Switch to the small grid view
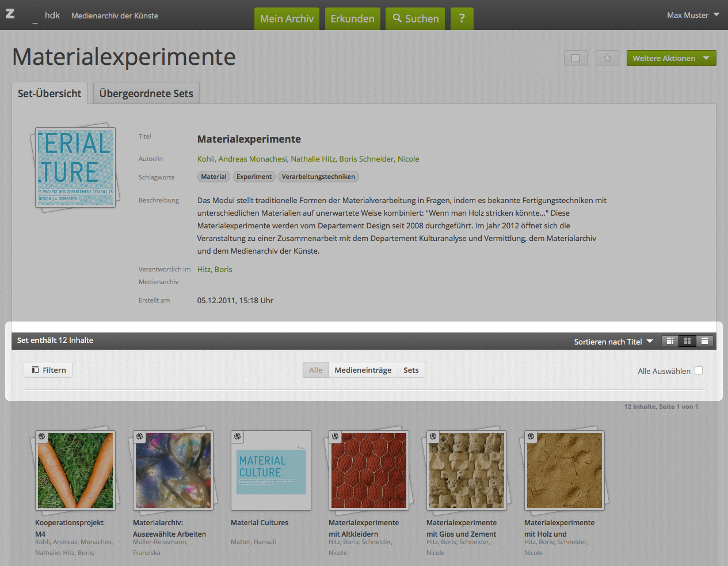 point(670,341)
